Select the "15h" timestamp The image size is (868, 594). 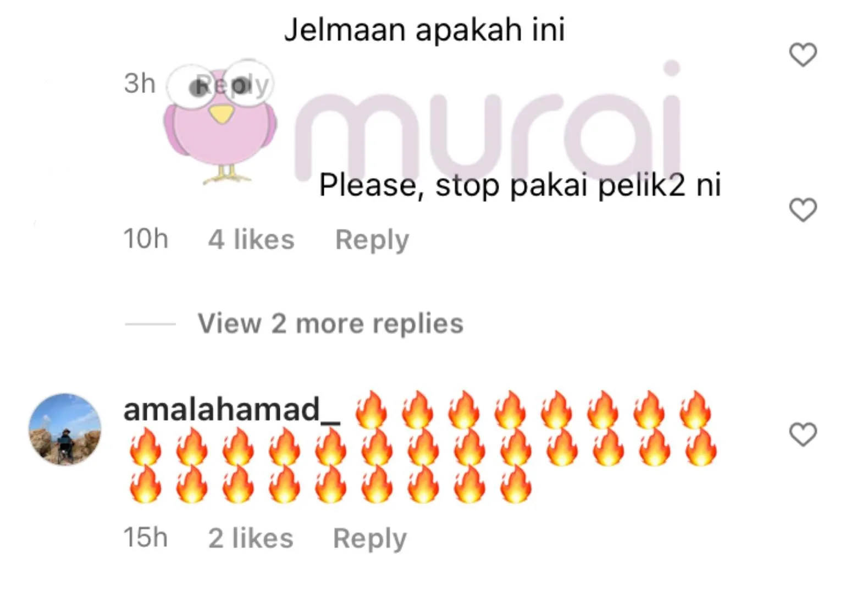[x=145, y=538]
